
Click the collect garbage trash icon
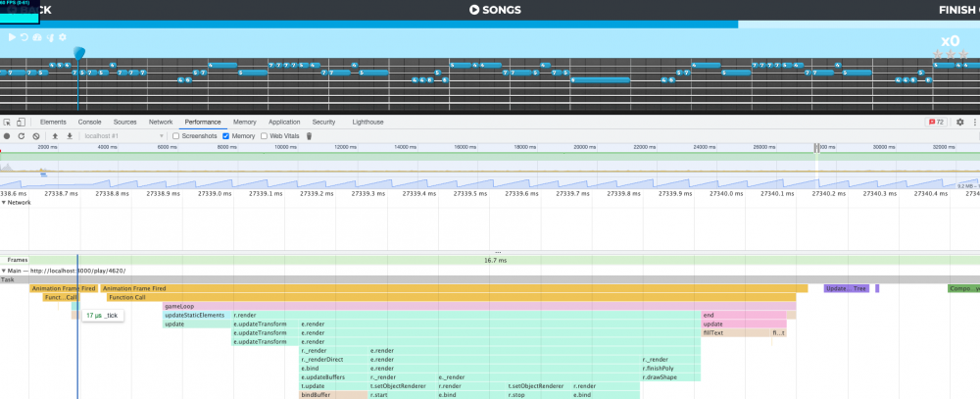pos(309,135)
